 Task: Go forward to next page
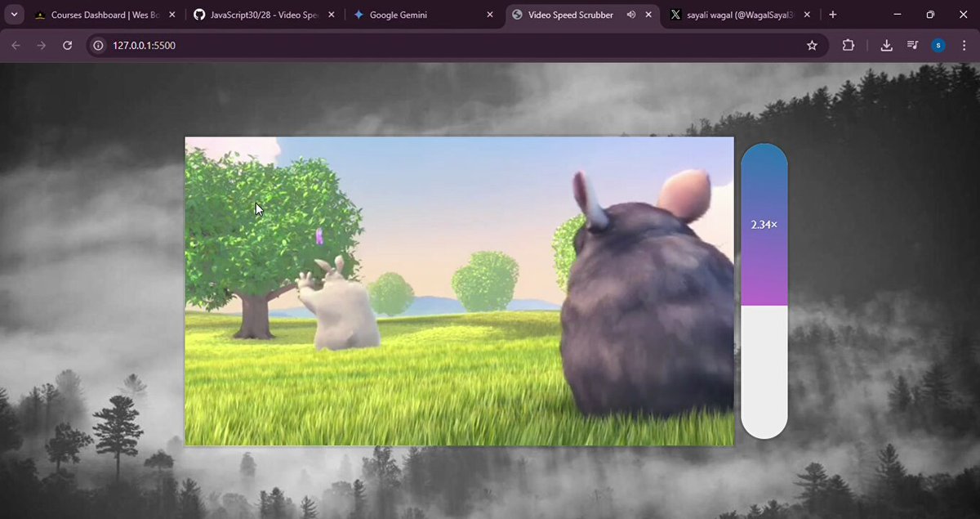coord(42,46)
